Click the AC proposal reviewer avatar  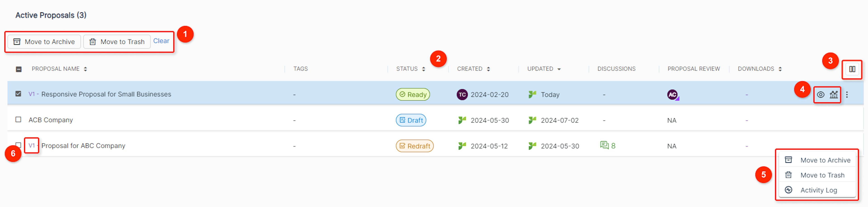[x=672, y=95]
